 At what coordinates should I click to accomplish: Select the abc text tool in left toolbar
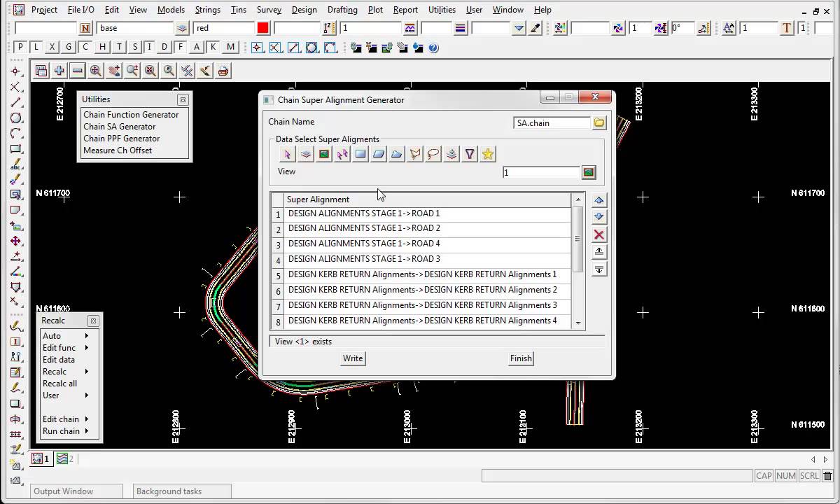15,164
